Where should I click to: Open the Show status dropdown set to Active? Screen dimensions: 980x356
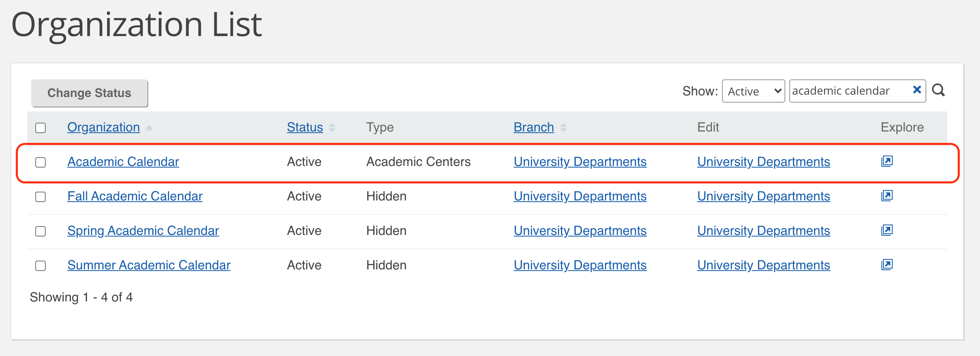753,91
